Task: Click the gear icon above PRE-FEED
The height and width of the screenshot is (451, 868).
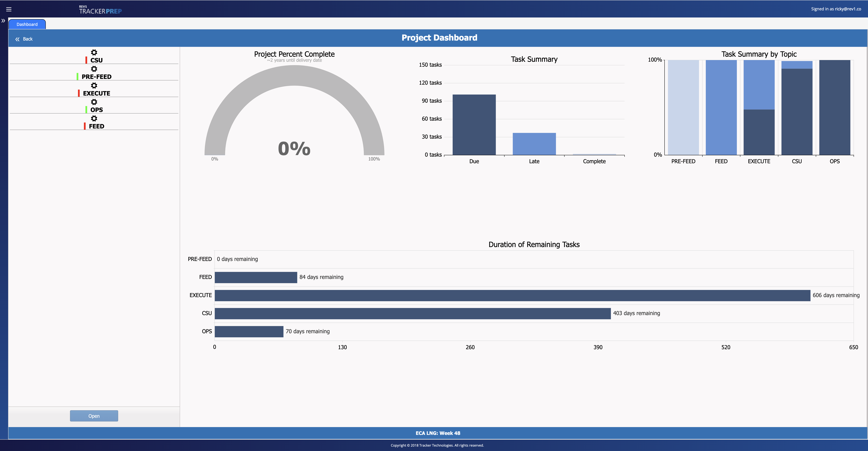Action: (94, 69)
